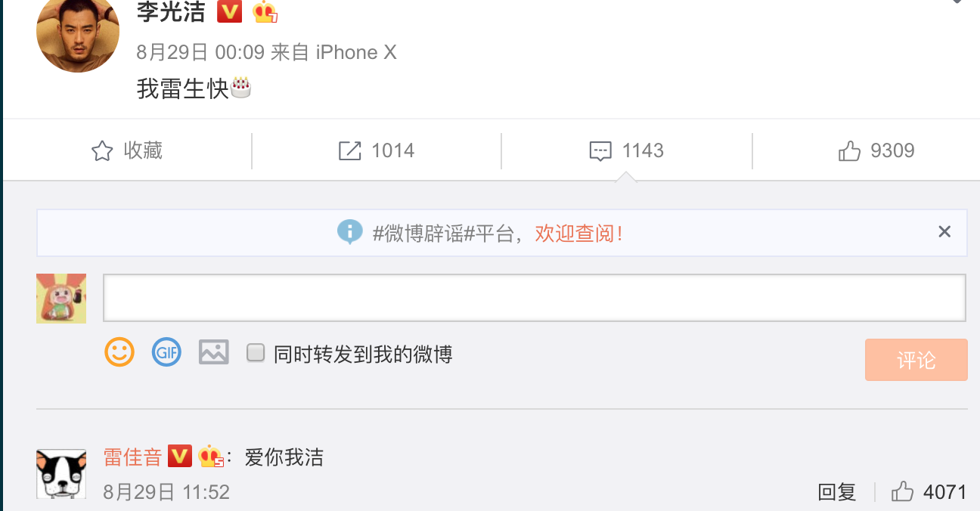Like the post with 9309 likes
Image resolution: width=980 pixels, height=511 pixels.
tap(850, 151)
